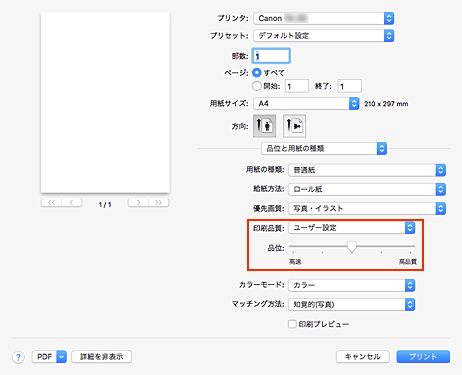The width and height of the screenshot is (462, 375).
Task: Select portrait orientation icon
Action: (264, 126)
